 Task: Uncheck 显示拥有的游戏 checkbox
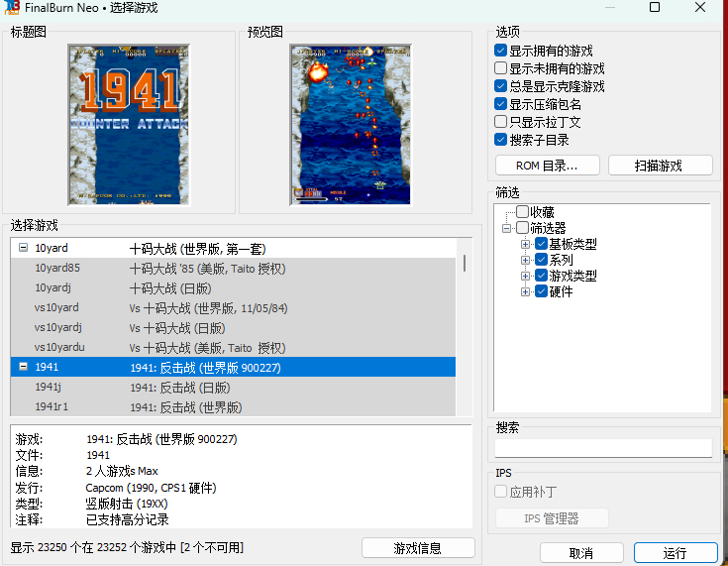coord(500,51)
